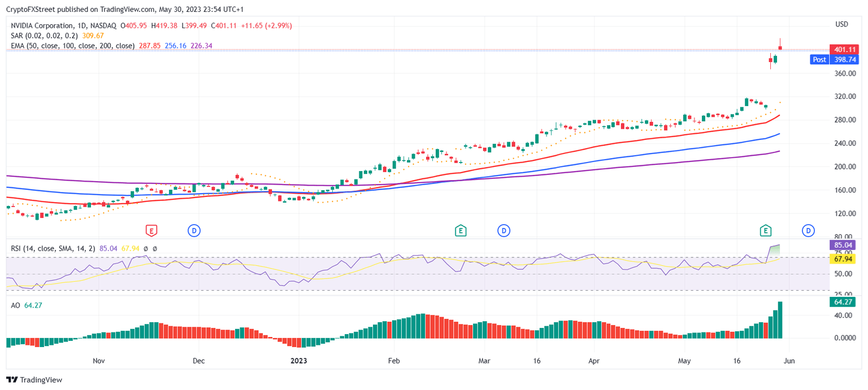Click the blue dividend D marker near December
The height and width of the screenshot is (390, 868).
click(x=194, y=230)
